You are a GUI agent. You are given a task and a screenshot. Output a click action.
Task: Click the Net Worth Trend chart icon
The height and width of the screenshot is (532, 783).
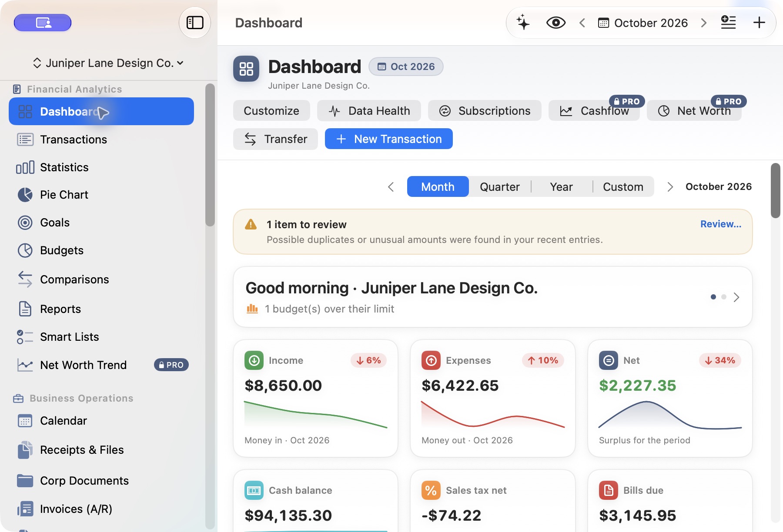tap(25, 365)
